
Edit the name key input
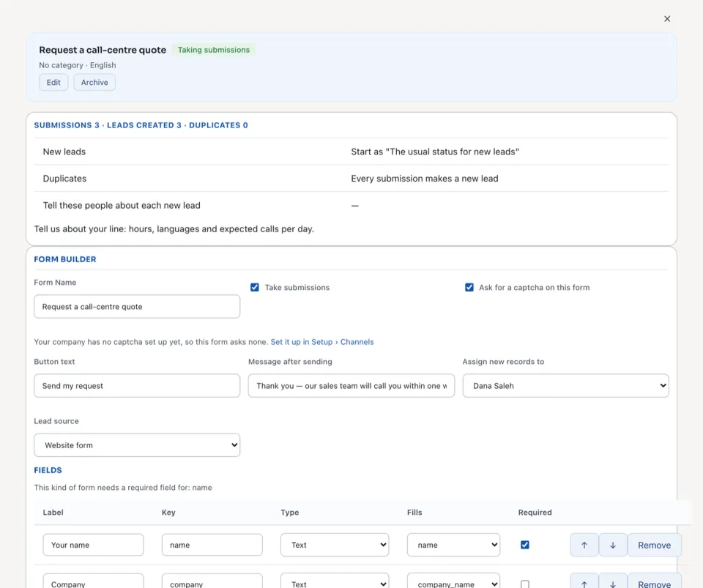(212, 545)
